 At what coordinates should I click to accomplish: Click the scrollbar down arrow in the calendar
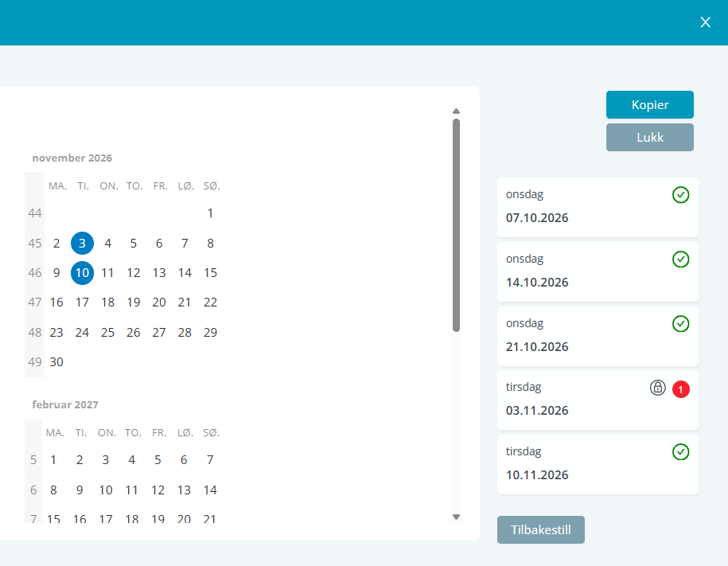[x=456, y=517]
